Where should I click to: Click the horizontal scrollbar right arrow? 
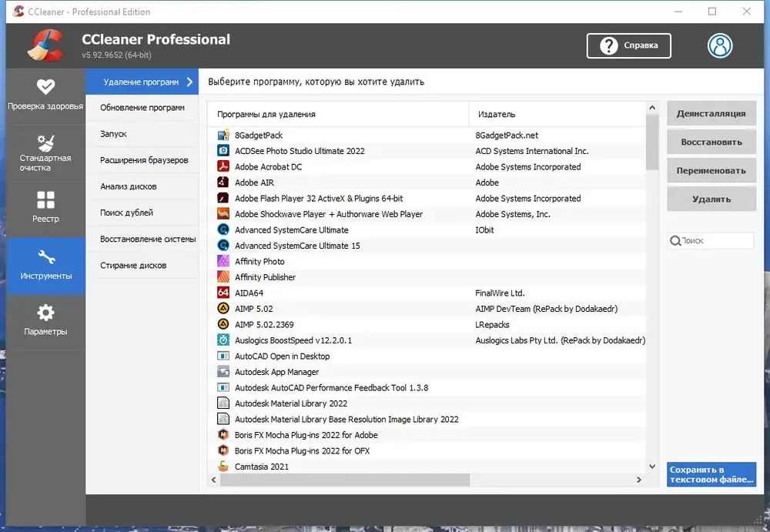pos(638,480)
